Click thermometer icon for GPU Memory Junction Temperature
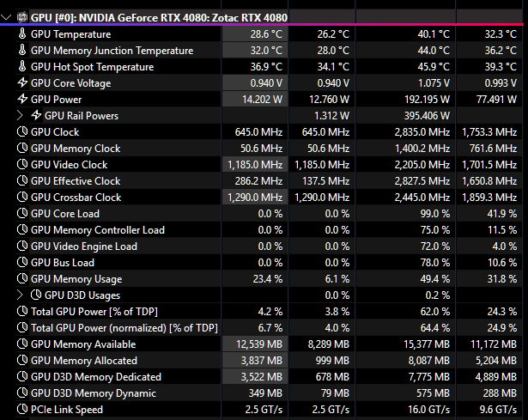The width and height of the screenshot is (528, 420). [x=22, y=50]
